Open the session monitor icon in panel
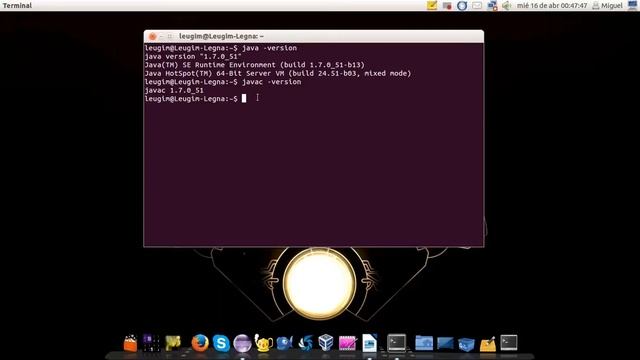Image resolution: width=640 pixels, height=360 pixels. tap(632, 5)
